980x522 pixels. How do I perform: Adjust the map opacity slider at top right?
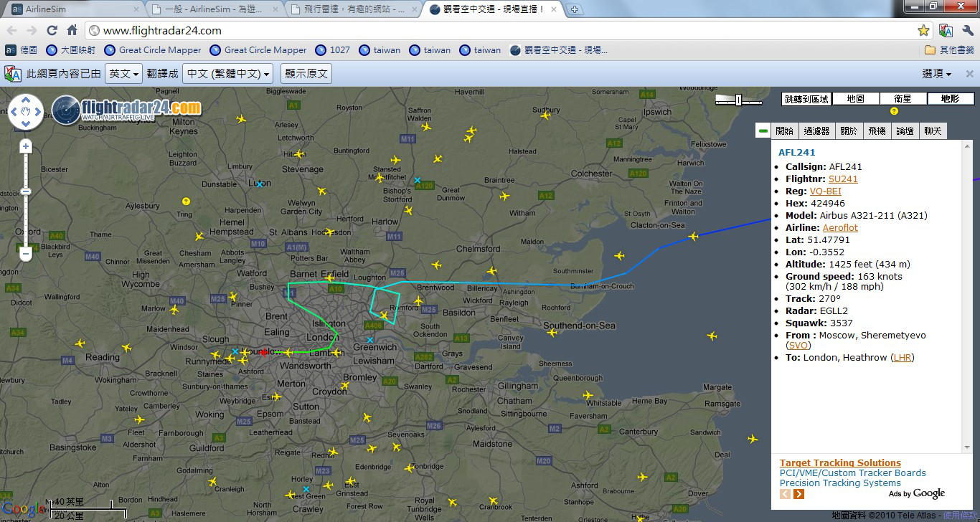click(738, 100)
